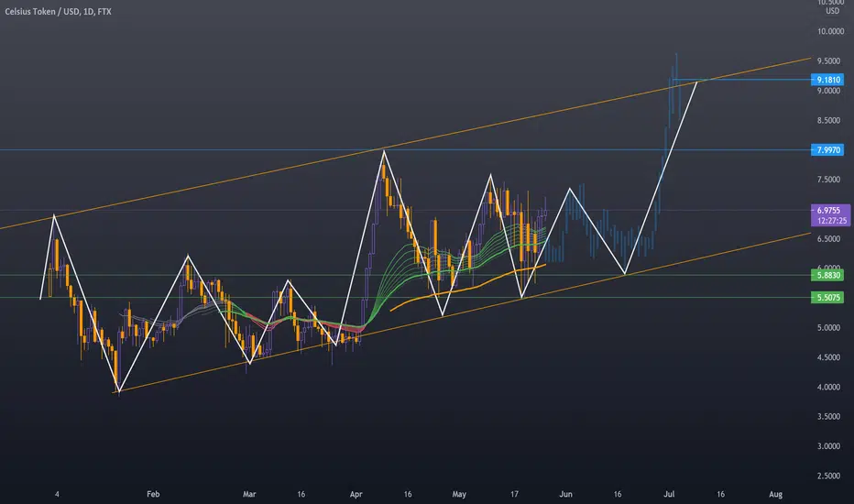Click the 4 date label before Feb
The image size is (854, 504).
click(x=57, y=494)
